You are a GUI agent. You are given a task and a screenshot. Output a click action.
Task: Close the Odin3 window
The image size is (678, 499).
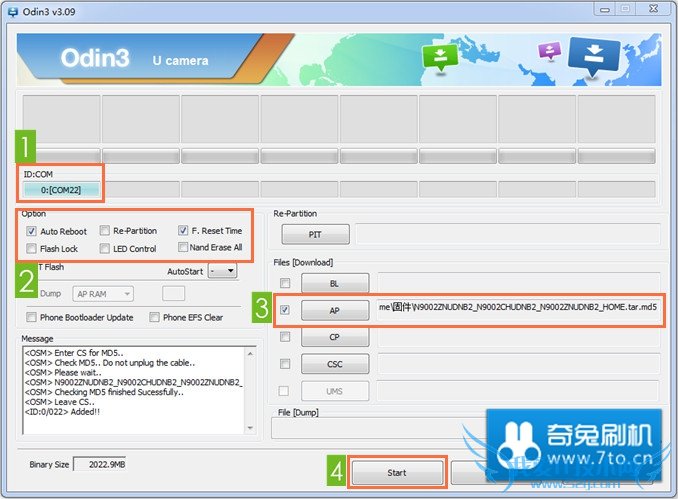coord(654,10)
